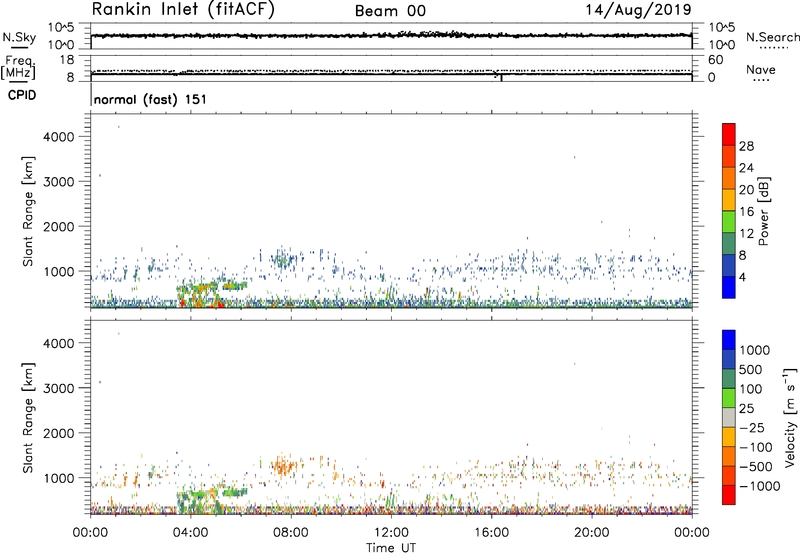This screenshot has width=800, height=554.
Task: Click the 'normal (fast) 151' text
Action: coord(150,99)
